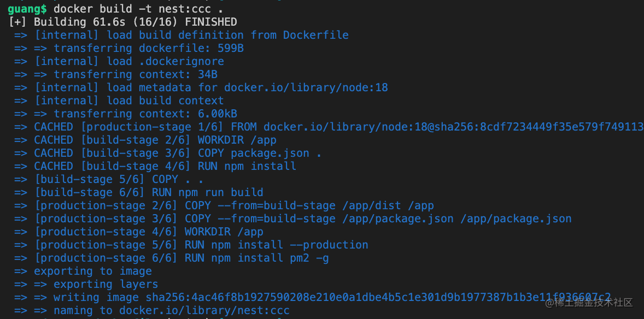Click the RUN npm install pm2 -g line
This screenshot has width=644, height=319.
click(x=171, y=258)
